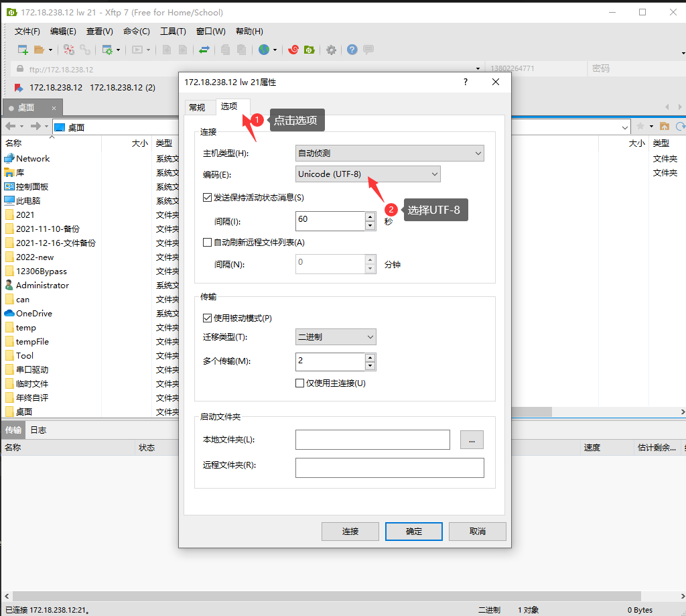Disconnect session using broken chain icon

click(70, 50)
